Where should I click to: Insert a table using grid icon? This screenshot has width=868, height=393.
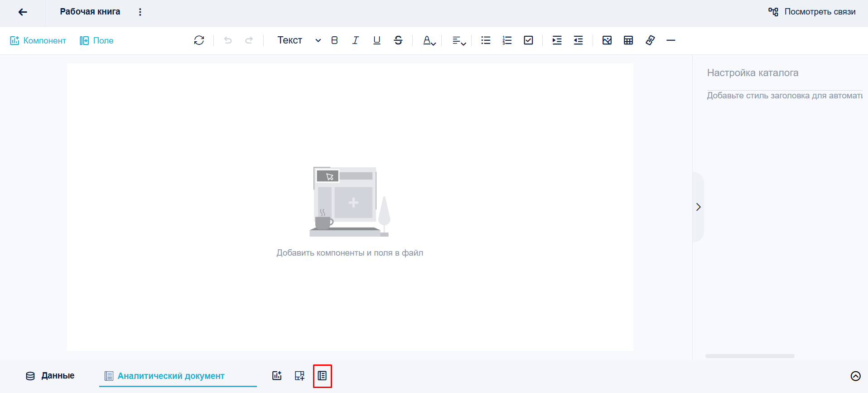tap(628, 40)
